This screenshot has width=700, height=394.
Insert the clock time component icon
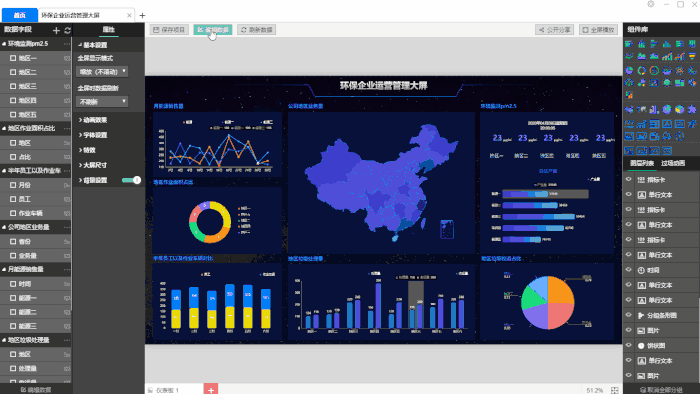point(679,136)
